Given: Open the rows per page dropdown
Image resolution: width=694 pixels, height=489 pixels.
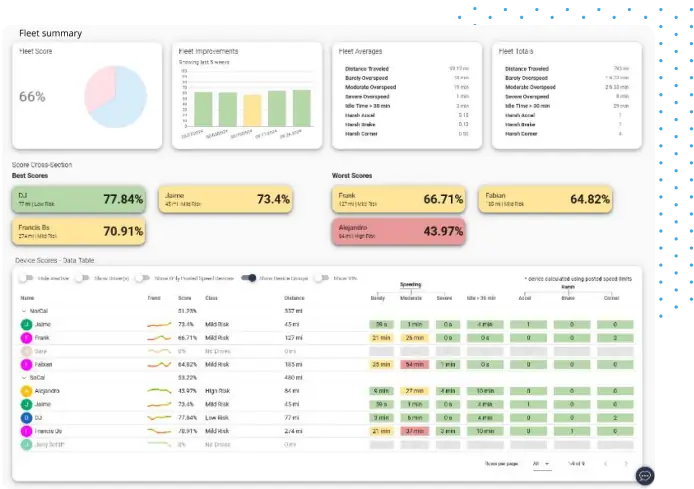Looking at the screenshot, I should tap(541, 464).
